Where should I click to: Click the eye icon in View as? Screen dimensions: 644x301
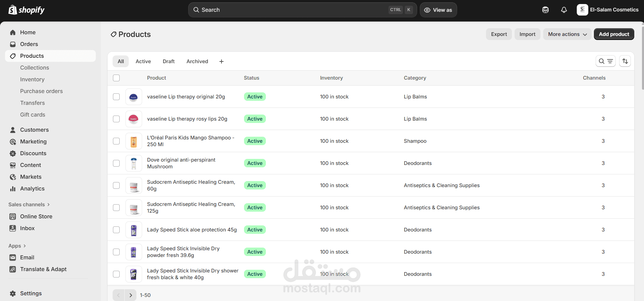(x=427, y=10)
